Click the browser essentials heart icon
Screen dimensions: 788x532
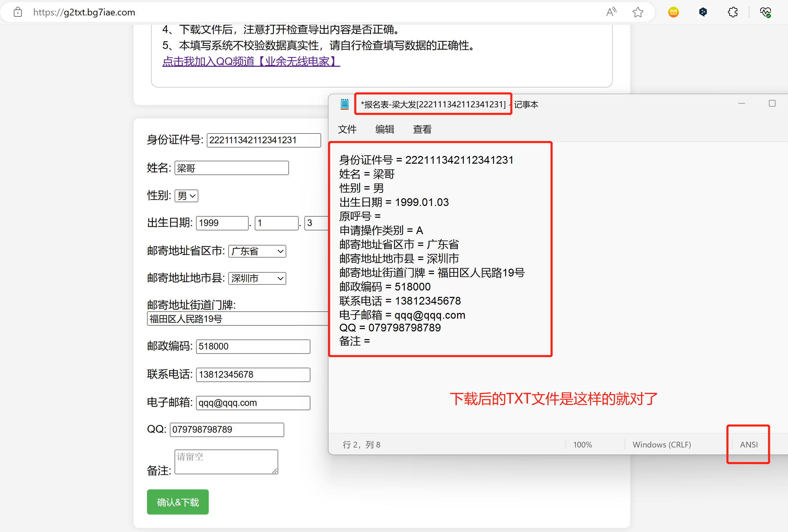tap(765, 12)
